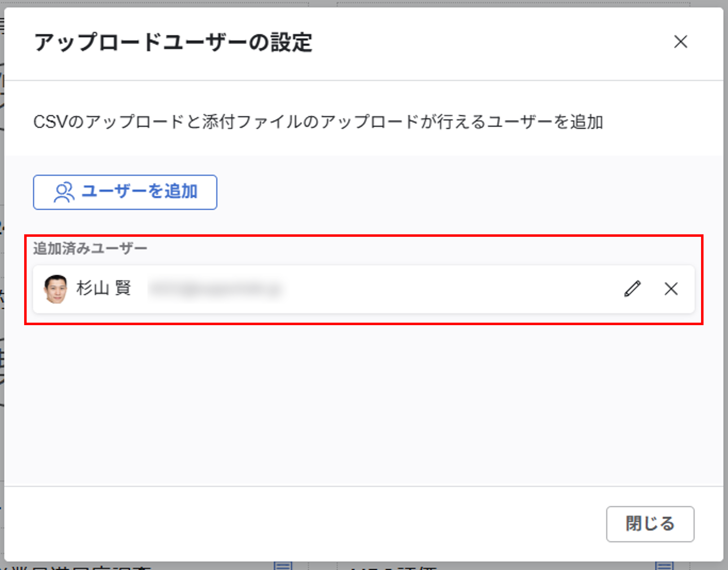728x570 pixels.
Task: Close the dialog with the top-right X
Action: (680, 42)
